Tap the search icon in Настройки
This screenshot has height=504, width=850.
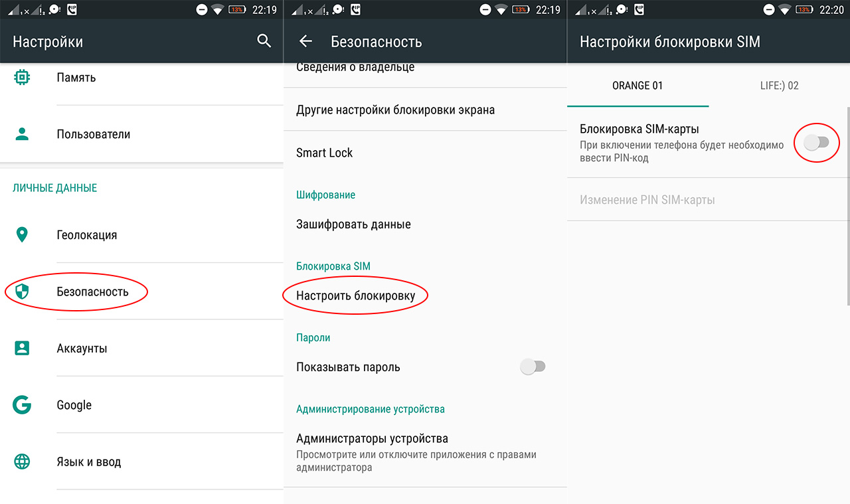[264, 41]
